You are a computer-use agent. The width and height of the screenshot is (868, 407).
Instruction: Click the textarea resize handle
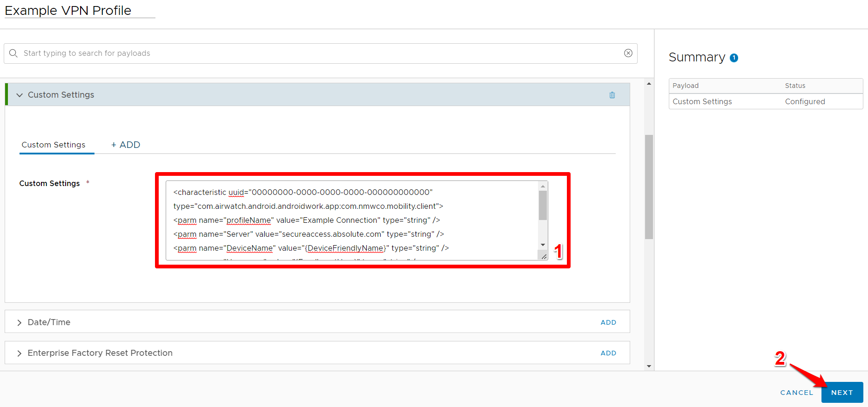coord(544,256)
